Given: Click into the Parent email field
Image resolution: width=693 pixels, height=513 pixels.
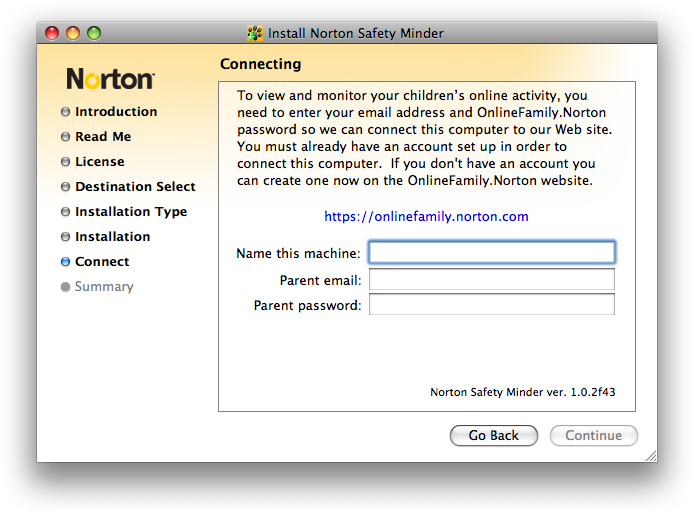Looking at the screenshot, I should pos(491,279).
